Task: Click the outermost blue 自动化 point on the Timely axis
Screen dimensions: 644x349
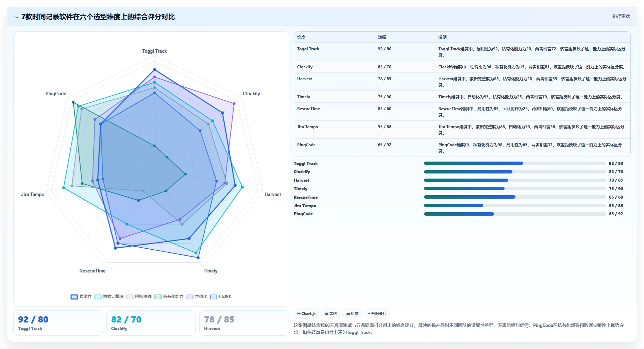Action: point(198,257)
